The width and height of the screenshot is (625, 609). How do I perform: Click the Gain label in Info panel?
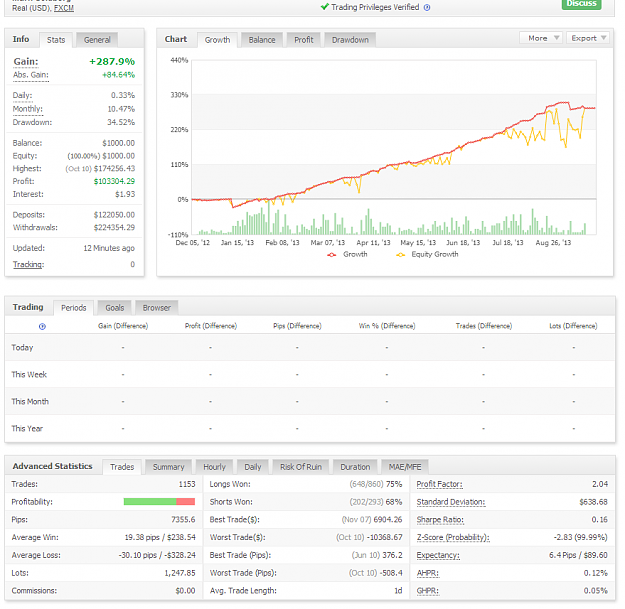coord(26,62)
